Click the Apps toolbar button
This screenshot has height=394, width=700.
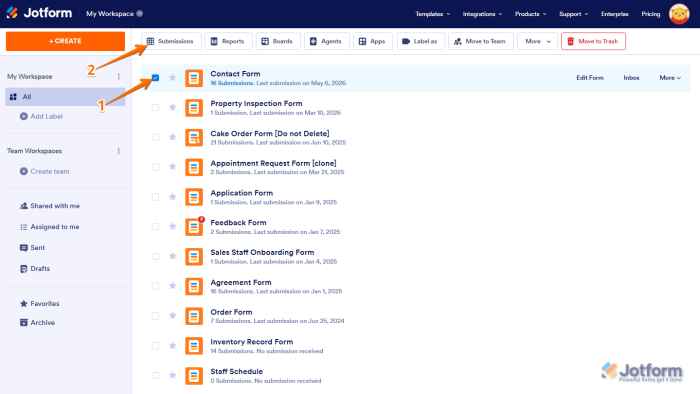click(373, 41)
